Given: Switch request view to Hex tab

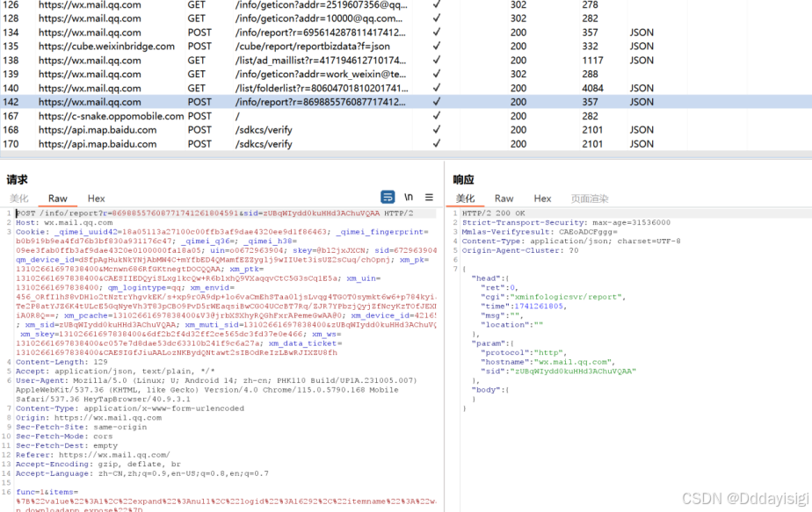Looking at the screenshot, I should click(x=96, y=198).
